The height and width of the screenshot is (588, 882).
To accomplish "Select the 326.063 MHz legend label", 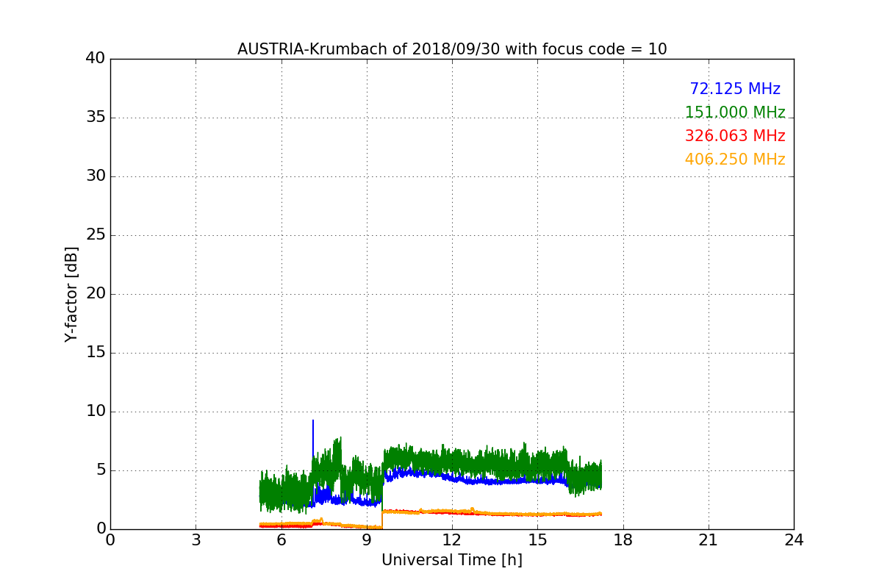I will point(735,136).
